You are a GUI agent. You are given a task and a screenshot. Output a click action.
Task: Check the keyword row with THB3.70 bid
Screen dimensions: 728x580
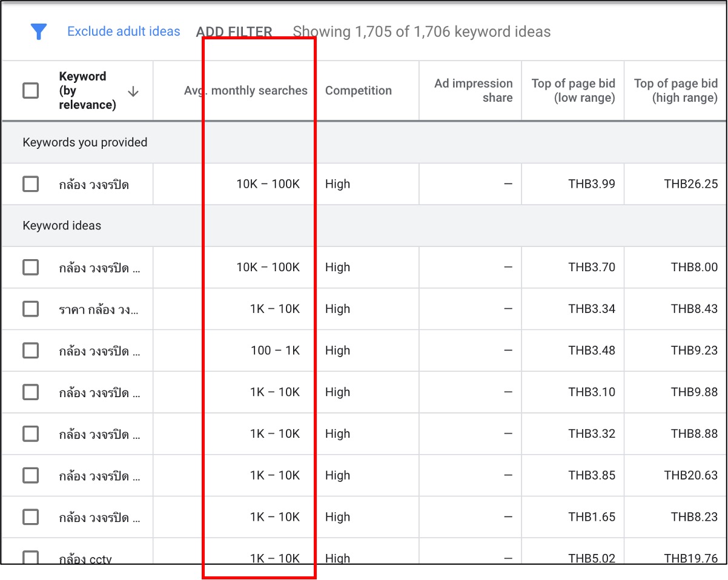(30, 267)
